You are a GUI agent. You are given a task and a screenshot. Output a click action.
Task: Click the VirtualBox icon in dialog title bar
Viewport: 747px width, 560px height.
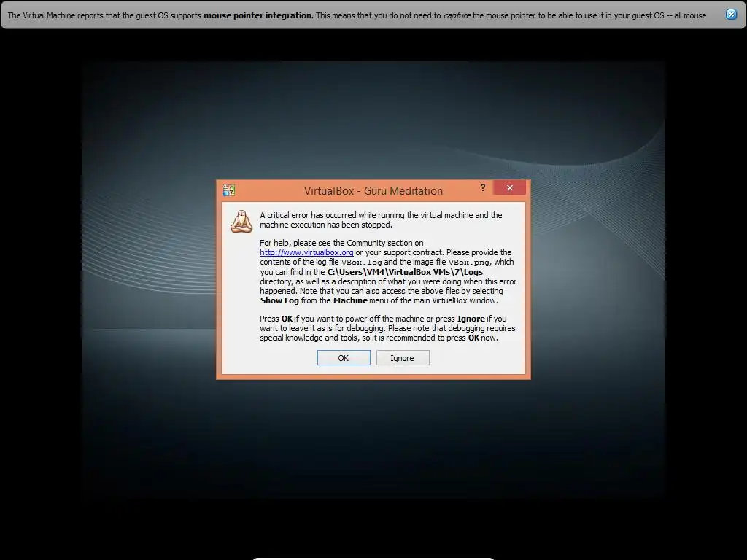[x=229, y=190]
